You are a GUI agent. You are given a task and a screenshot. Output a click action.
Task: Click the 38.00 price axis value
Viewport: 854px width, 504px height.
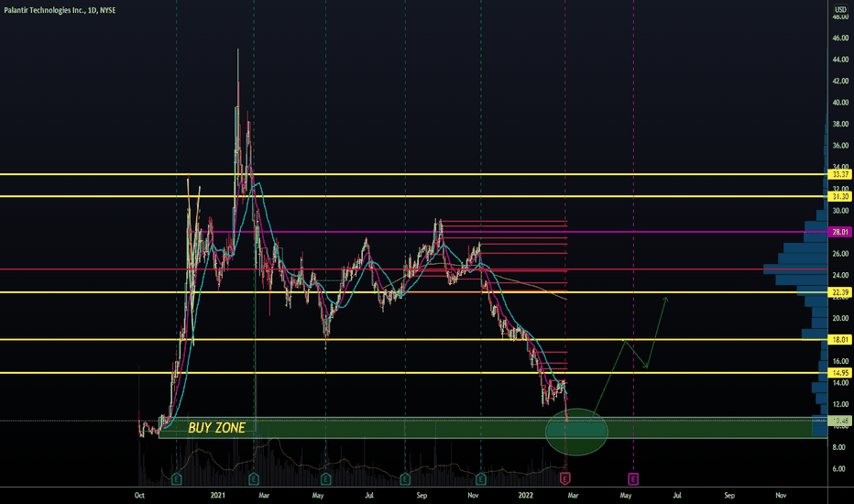840,124
